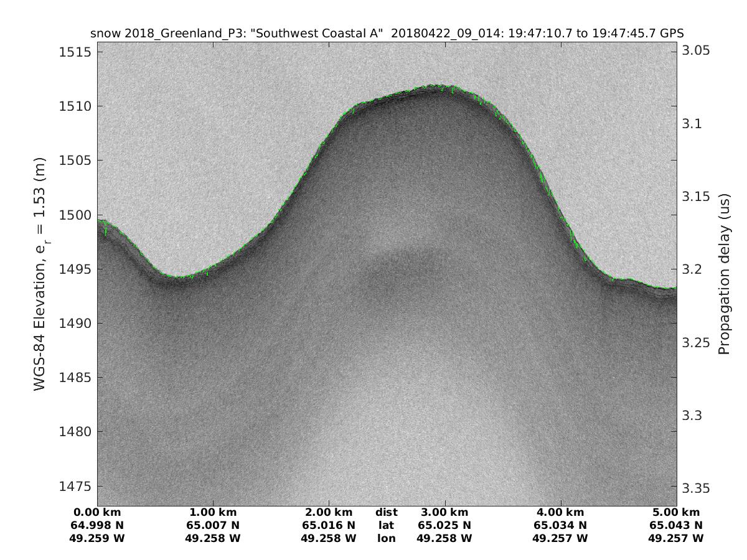The width and height of the screenshot is (747, 560).
Task: Click the "5.00 km" distance label
Action: 677,512
